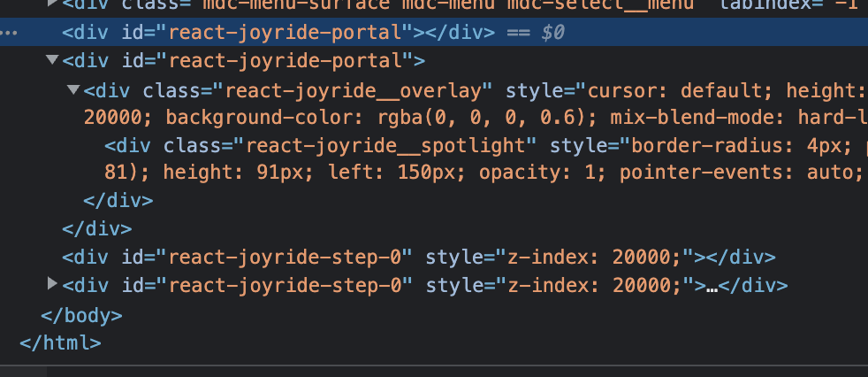This screenshot has height=377, width=868.
Task: Collapse the expanded react-joyride-portal div
Action: pos(52,59)
